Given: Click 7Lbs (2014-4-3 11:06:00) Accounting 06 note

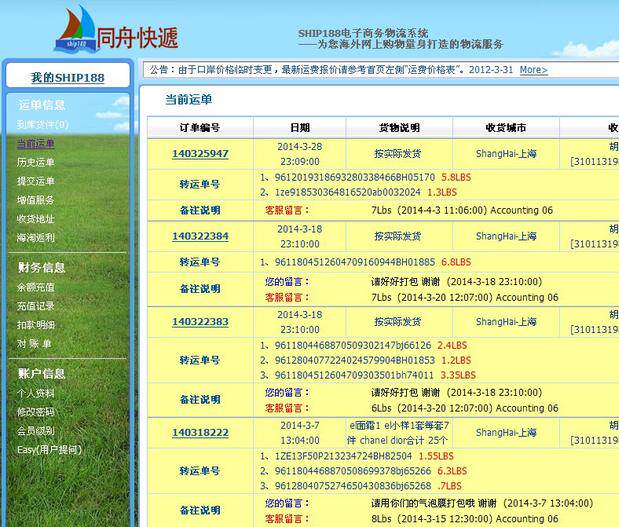Looking at the screenshot, I should click(462, 210).
